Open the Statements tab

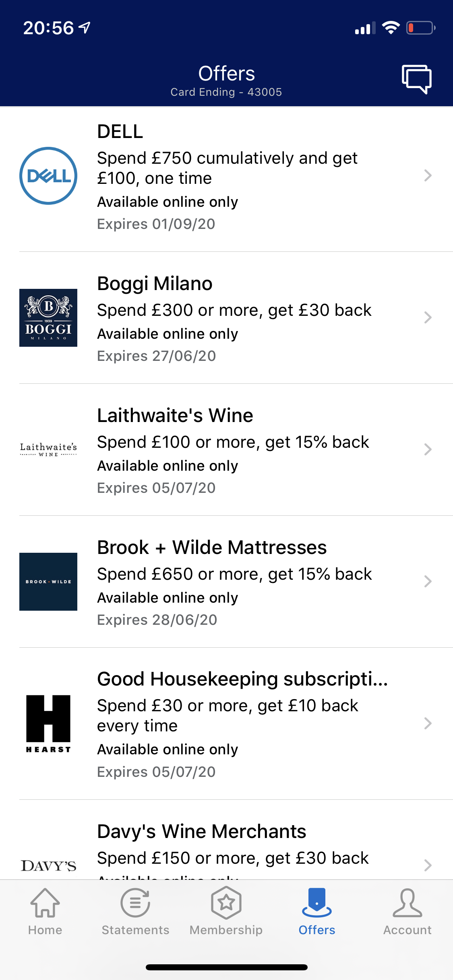pos(135,912)
